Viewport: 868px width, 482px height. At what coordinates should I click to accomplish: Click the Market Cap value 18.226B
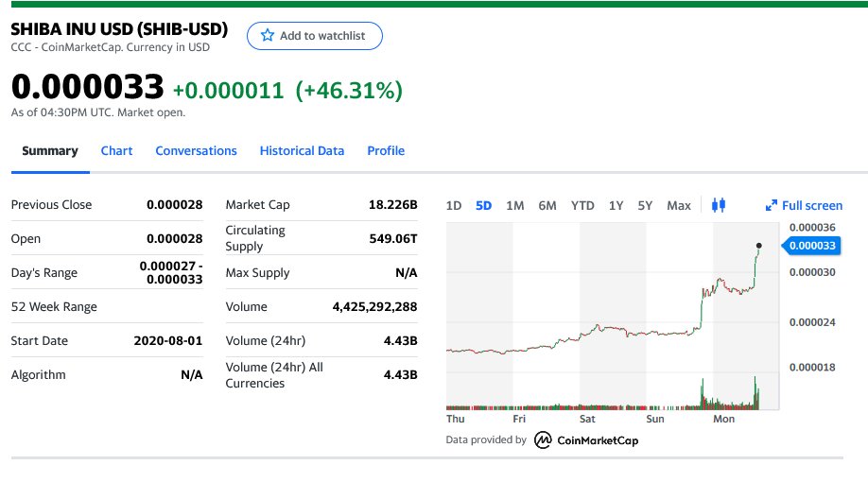click(x=393, y=205)
